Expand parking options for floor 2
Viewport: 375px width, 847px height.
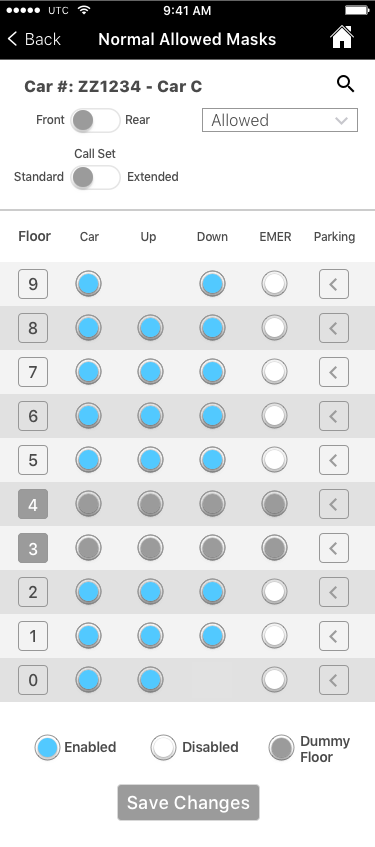click(x=334, y=592)
